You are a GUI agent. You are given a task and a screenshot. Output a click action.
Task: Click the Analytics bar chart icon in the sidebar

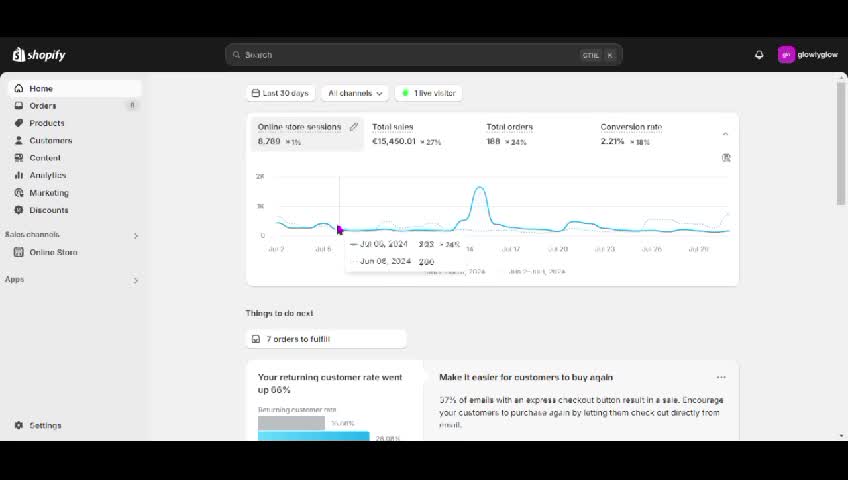(19, 175)
